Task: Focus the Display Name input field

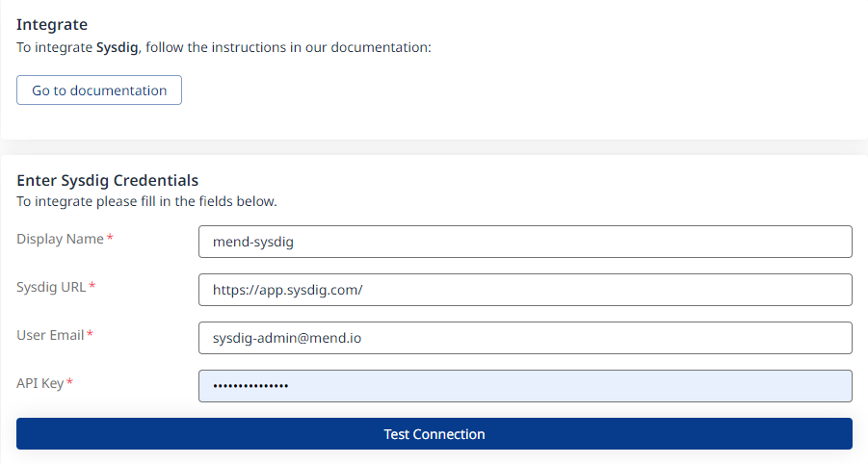Action: 525,242
